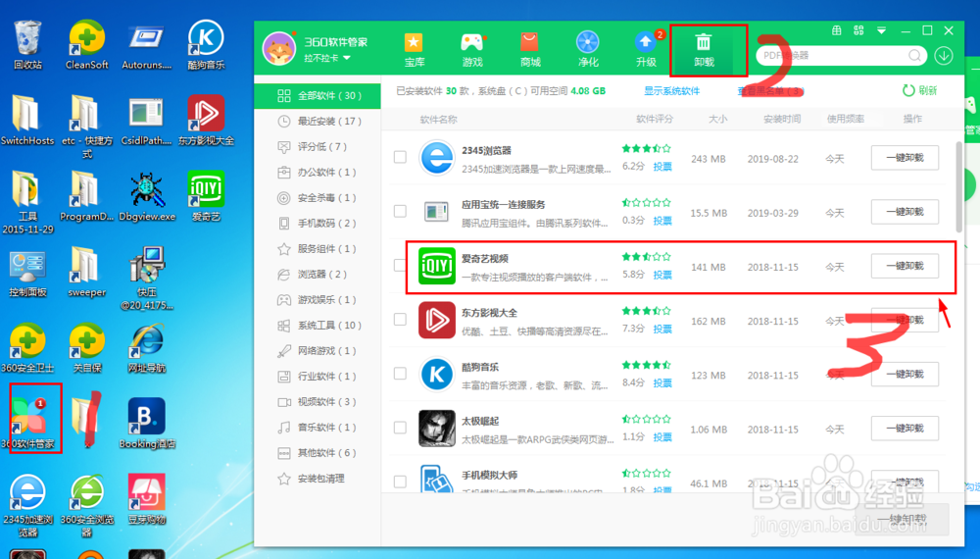
Task: Click 一键卸载 for 爱奇艺视频
Action: click(905, 266)
